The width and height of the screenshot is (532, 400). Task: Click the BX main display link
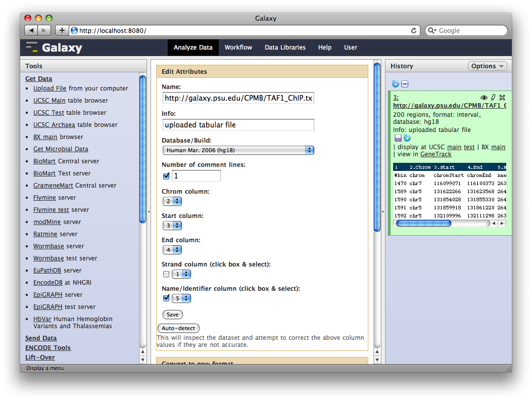pos(498,147)
